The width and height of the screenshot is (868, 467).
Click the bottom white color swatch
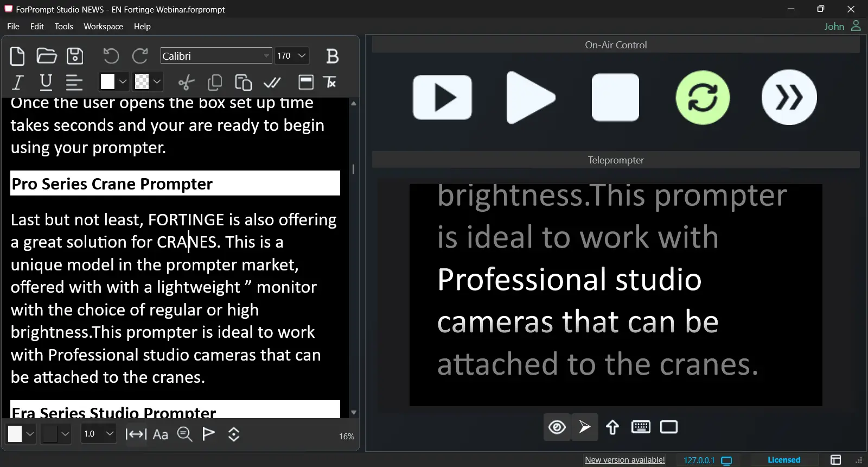[x=15, y=434]
